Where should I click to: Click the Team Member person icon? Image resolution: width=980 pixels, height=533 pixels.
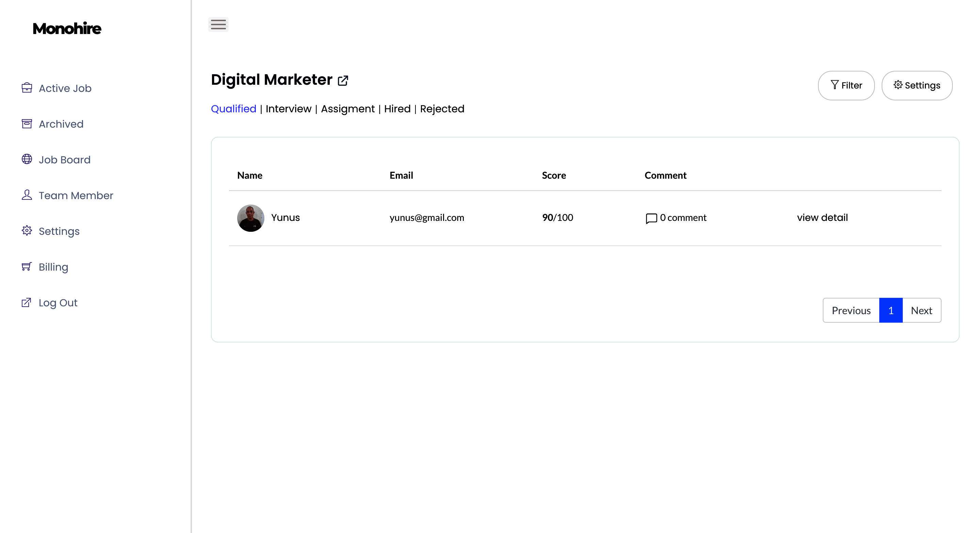click(x=27, y=195)
